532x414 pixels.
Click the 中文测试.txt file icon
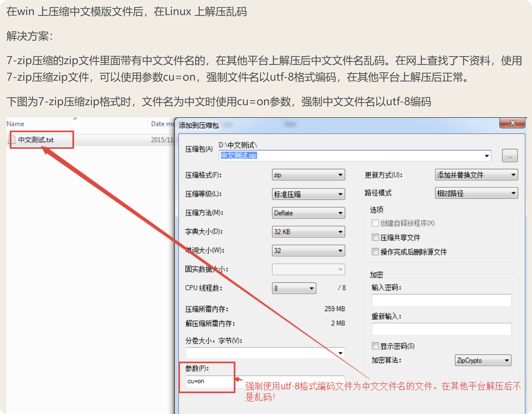click(x=12, y=140)
